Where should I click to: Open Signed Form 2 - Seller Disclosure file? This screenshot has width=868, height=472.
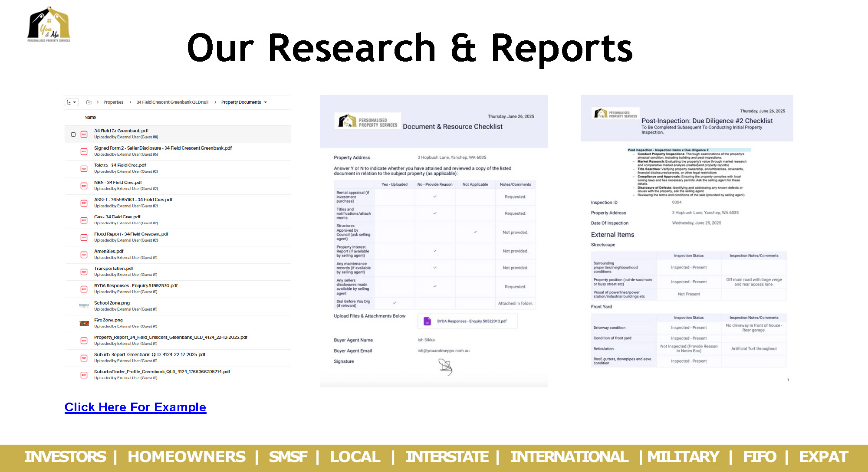(163, 148)
